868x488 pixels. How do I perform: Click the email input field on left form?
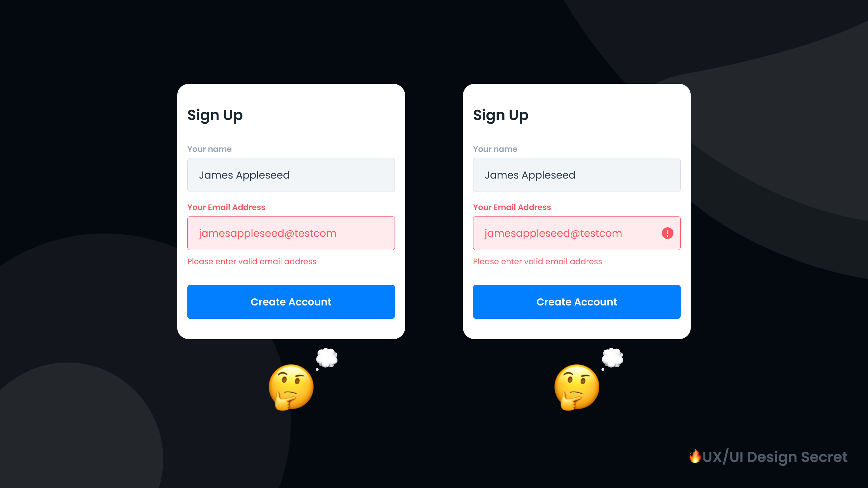tap(291, 233)
